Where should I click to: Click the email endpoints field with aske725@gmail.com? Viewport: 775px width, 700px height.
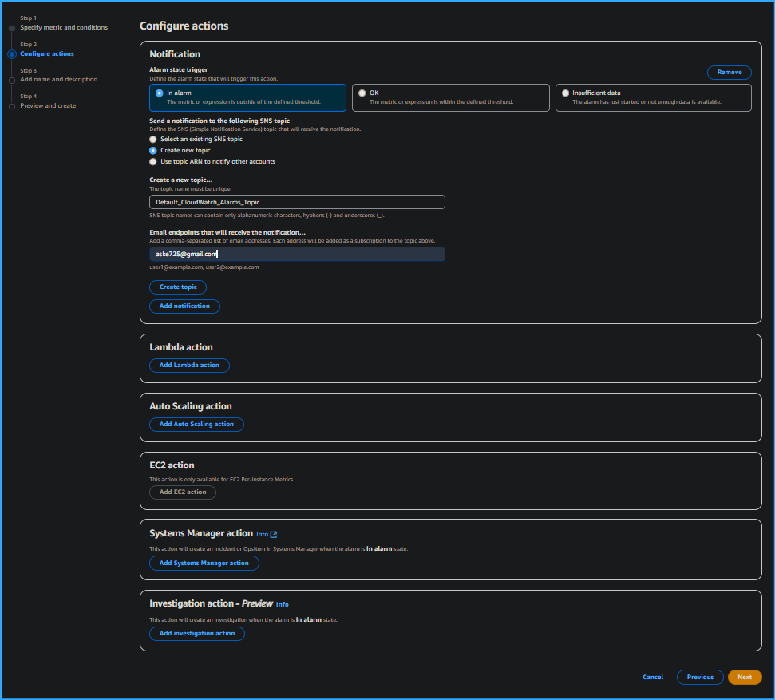pos(297,254)
